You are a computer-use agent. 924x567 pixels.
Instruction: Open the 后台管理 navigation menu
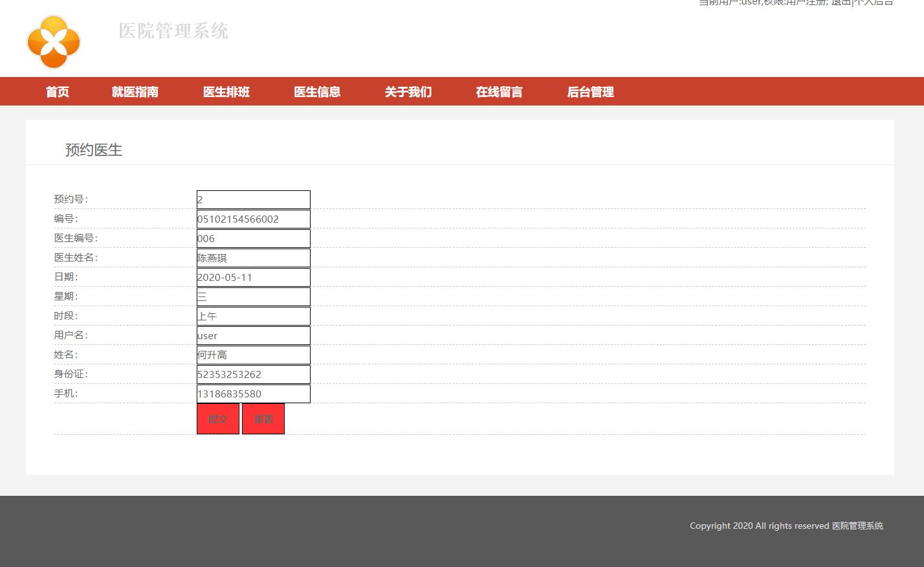coord(590,91)
